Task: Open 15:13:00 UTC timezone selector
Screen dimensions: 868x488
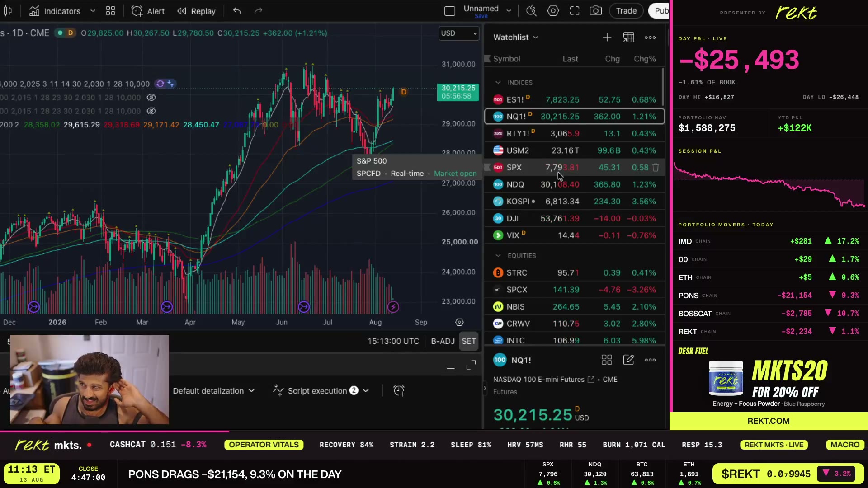Action: coord(393,341)
